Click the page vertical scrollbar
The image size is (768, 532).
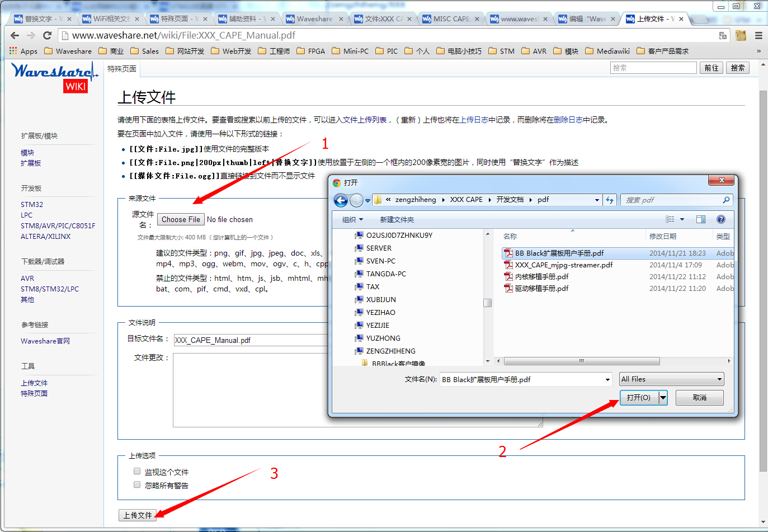(763, 280)
